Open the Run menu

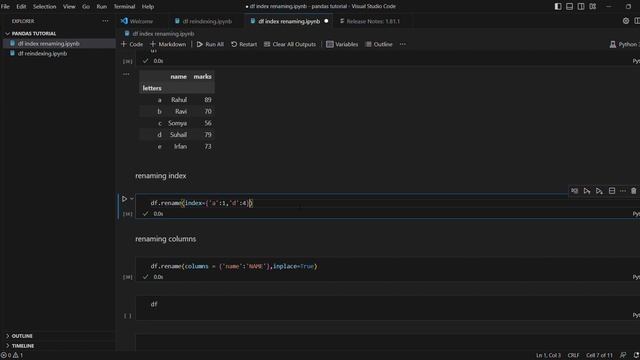click(102, 7)
